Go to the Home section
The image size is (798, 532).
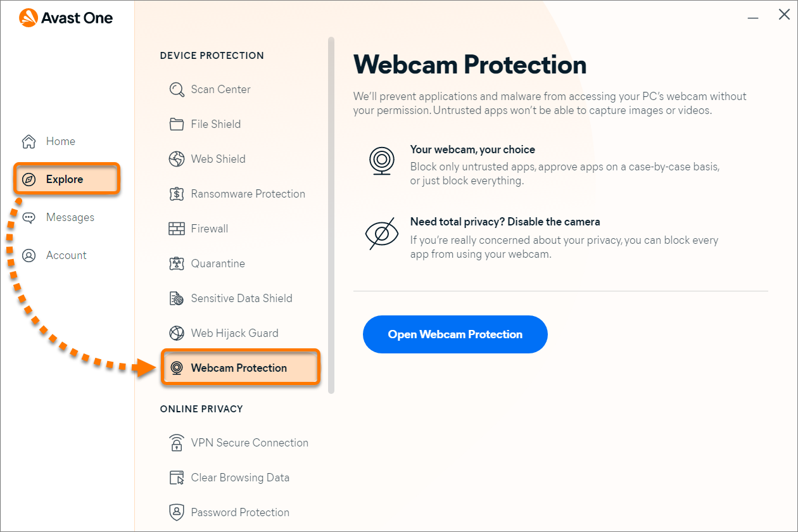click(60, 141)
